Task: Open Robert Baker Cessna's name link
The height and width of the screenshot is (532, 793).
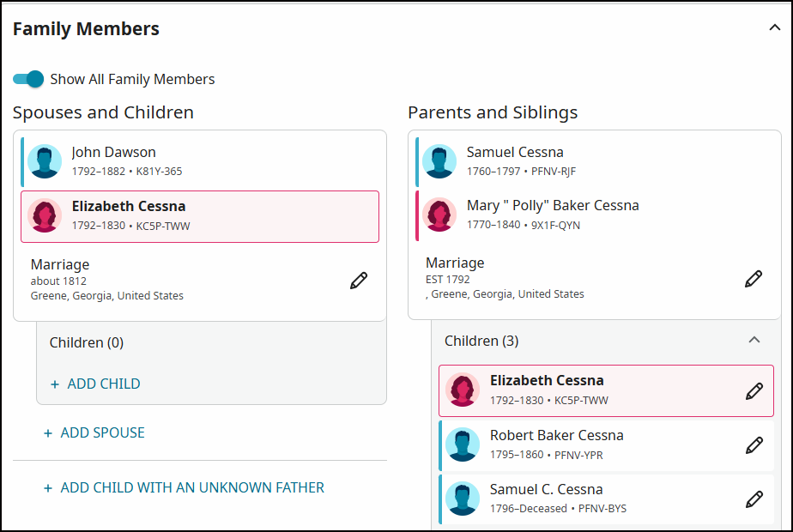Action: [x=556, y=435]
